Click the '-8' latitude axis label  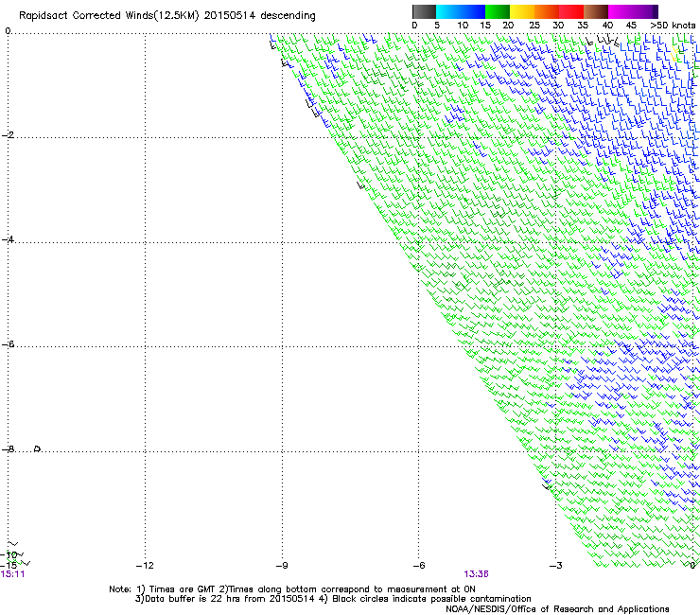click(x=8, y=448)
